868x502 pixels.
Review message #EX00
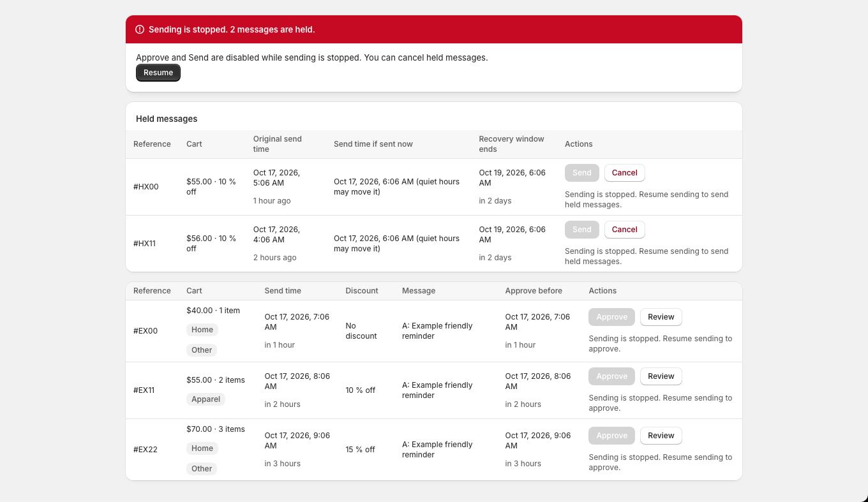[x=661, y=317]
